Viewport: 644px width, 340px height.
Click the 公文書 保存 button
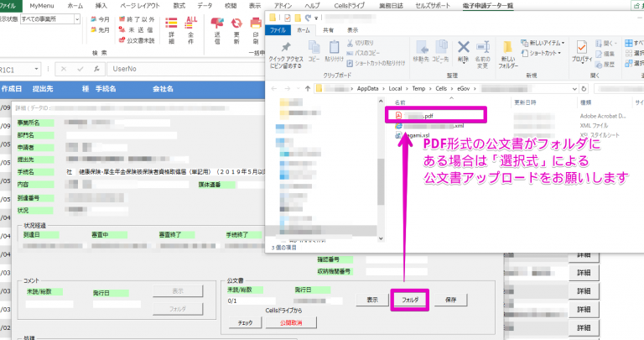(x=450, y=300)
